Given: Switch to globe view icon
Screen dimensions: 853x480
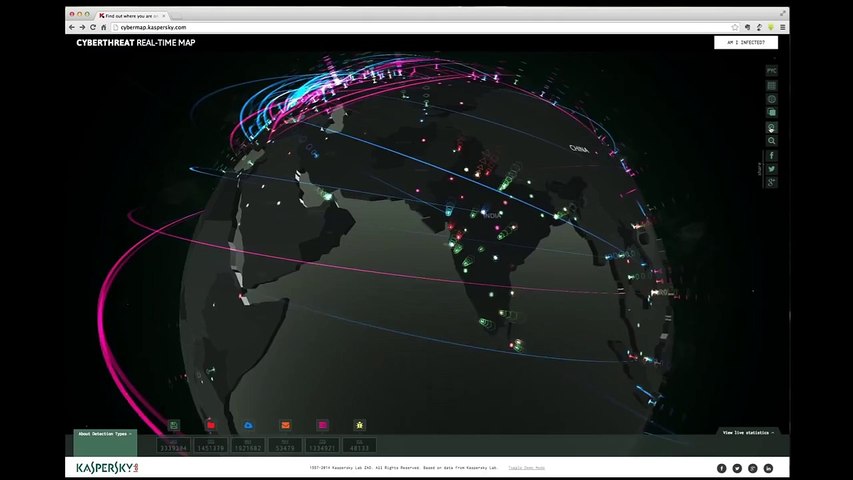Looking at the screenshot, I should tap(771, 99).
